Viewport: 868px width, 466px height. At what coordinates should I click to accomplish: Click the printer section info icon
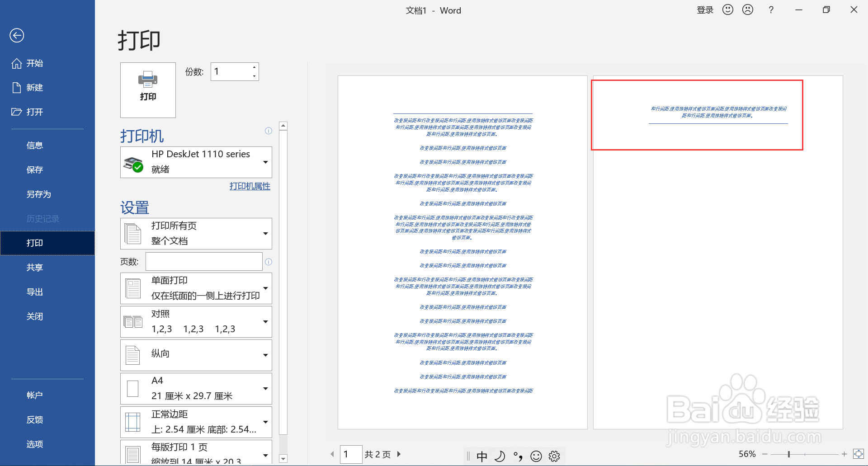(269, 131)
